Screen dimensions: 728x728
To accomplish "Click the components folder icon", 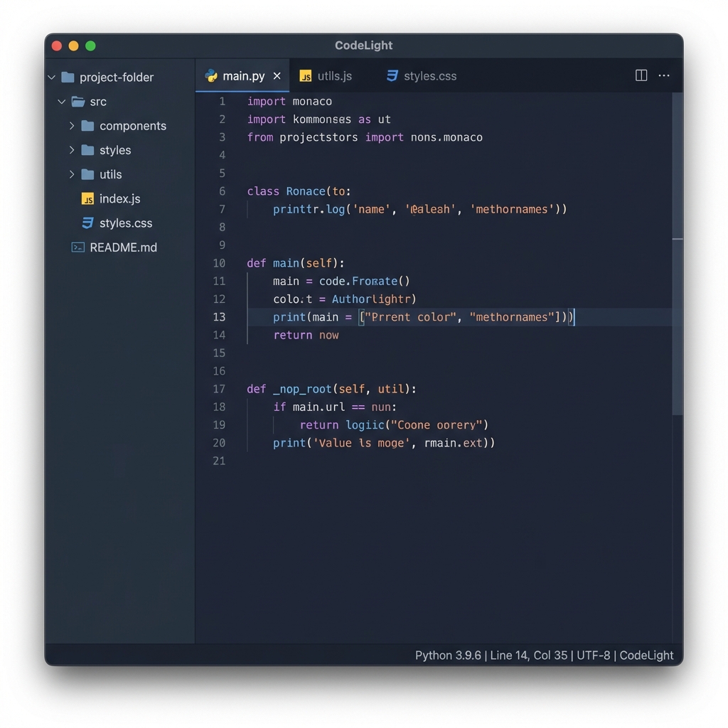I will pyautogui.click(x=88, y=126).
